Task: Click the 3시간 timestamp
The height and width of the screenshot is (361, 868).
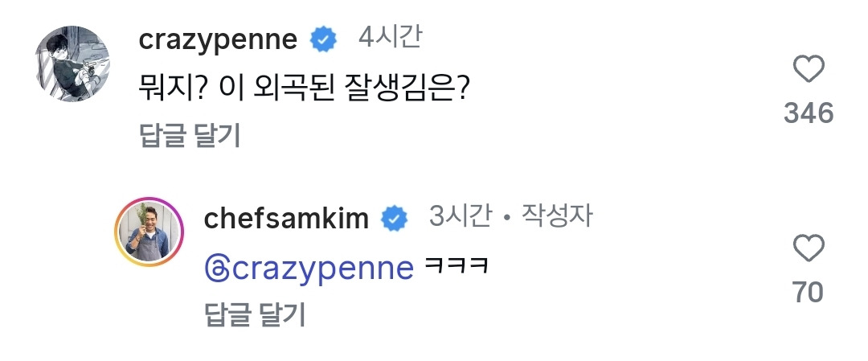Action: pyautogui.click(x=459, y=216)
